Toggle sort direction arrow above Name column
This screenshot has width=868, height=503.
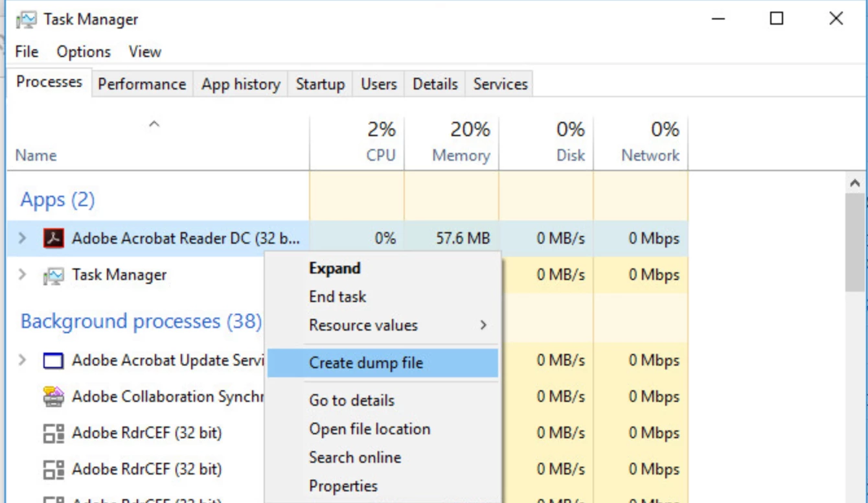pos(154,124)
